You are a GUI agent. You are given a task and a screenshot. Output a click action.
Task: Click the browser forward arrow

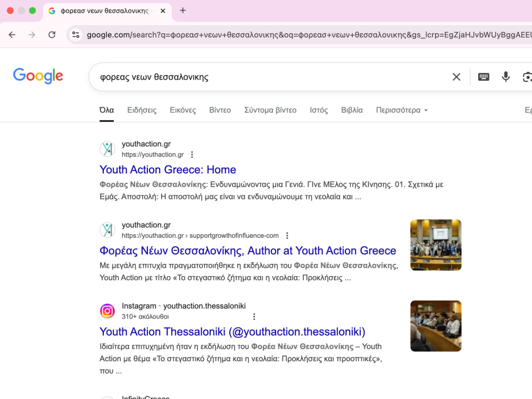(x=32, y=35)
